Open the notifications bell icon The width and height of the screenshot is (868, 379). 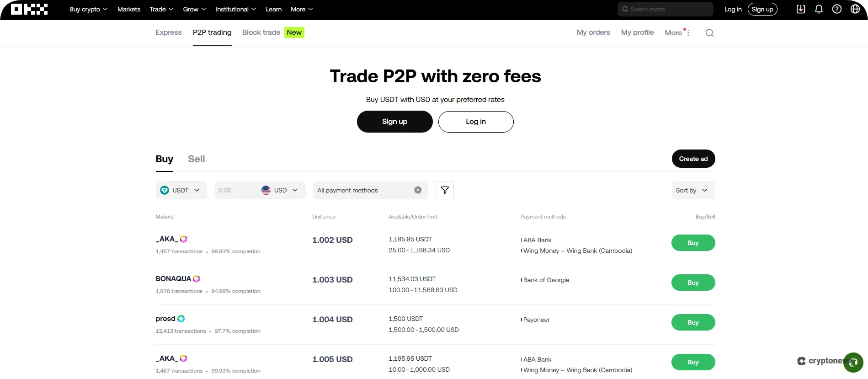(819, 9)
